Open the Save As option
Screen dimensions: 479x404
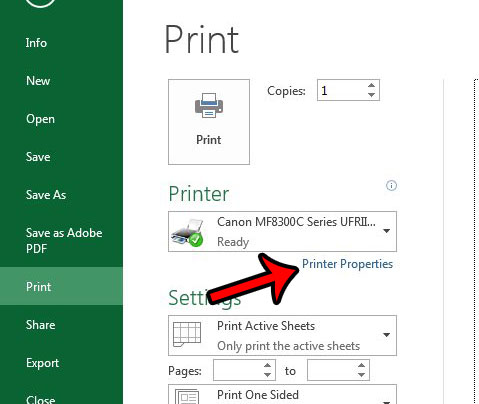[46, 195]
